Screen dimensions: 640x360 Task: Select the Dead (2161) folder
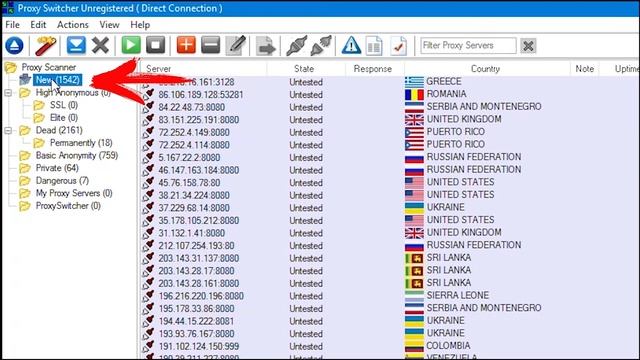[x=59, y=130]
